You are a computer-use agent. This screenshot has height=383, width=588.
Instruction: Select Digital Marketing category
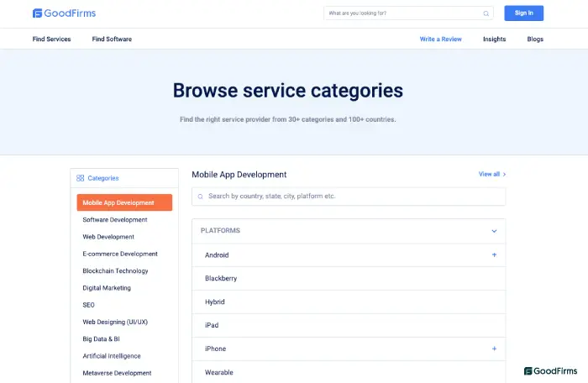click(x=107, y=288)
